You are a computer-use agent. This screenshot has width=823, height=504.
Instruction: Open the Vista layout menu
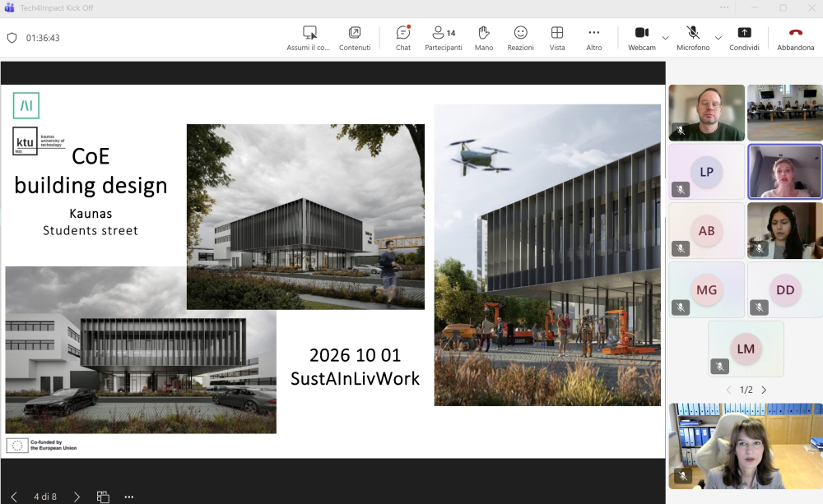(557, 37)
